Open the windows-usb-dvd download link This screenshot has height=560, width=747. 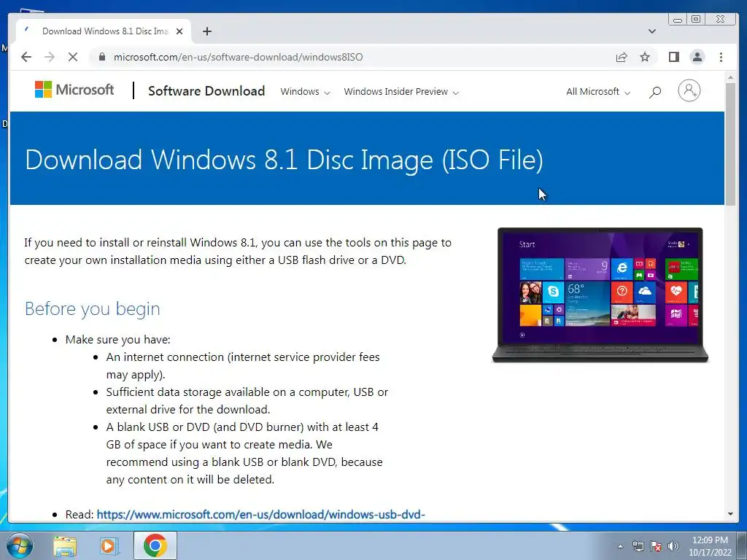tap(260, 514)
